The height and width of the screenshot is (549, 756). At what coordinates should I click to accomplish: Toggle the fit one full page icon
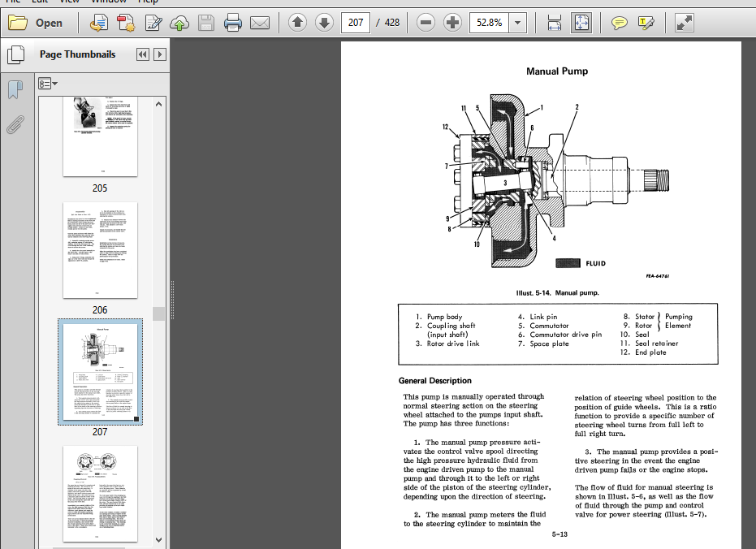pos(581,23)
